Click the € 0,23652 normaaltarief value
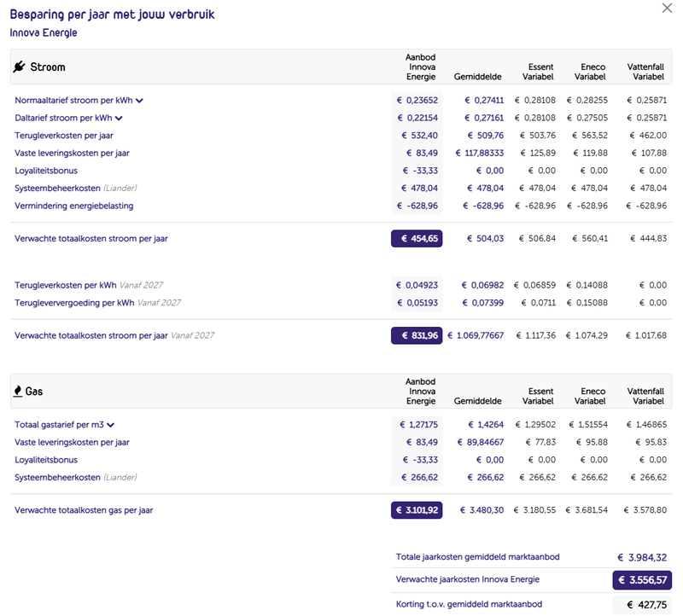Screen dimensions: 683x616 417,100
